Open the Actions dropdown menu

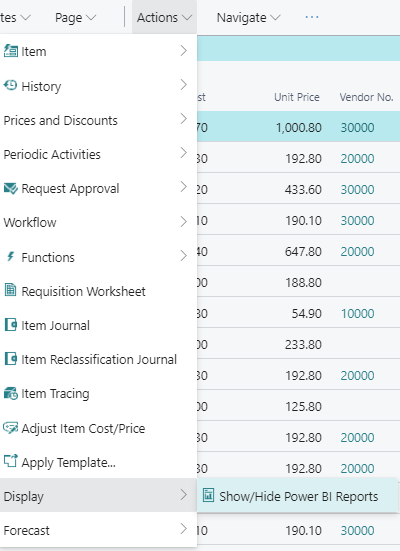click(x=164, y=17)
